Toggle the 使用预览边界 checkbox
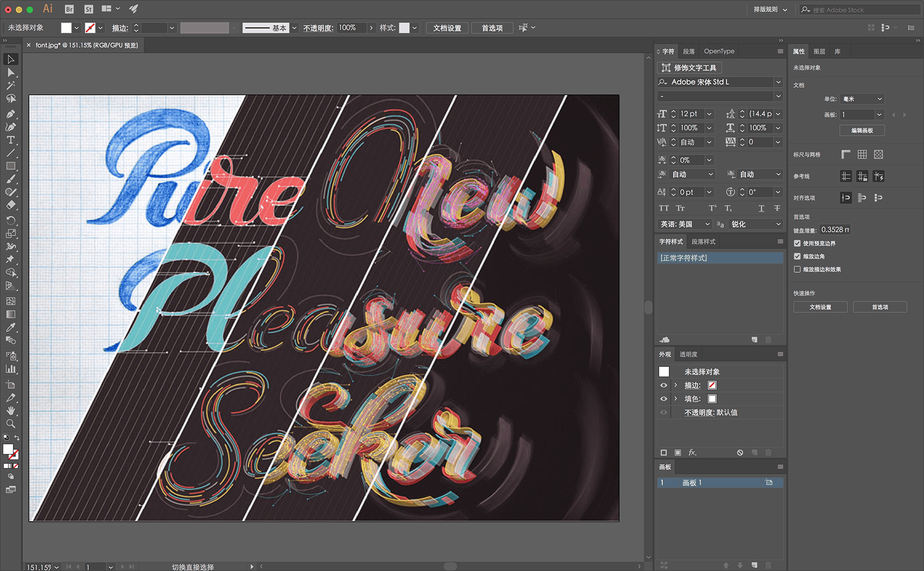 (797, 243)
